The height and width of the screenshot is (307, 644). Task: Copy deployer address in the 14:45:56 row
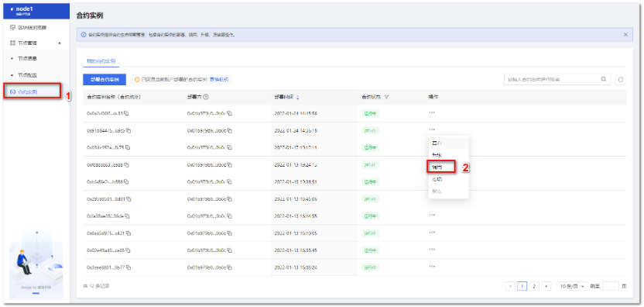[230, 114]
